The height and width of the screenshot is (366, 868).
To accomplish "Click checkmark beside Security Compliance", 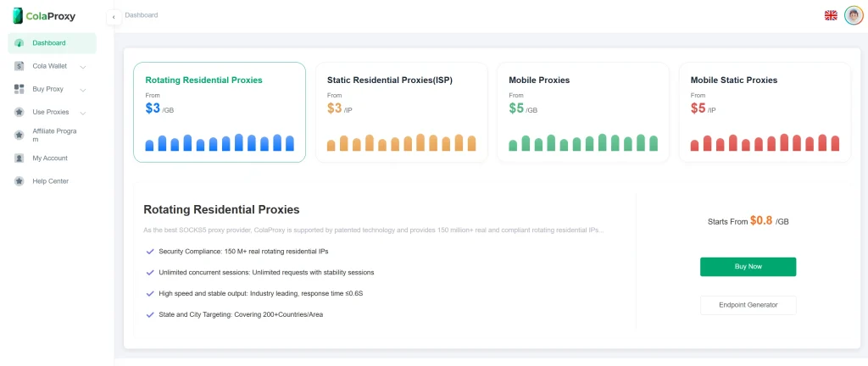I will click(x=149, y=252).
